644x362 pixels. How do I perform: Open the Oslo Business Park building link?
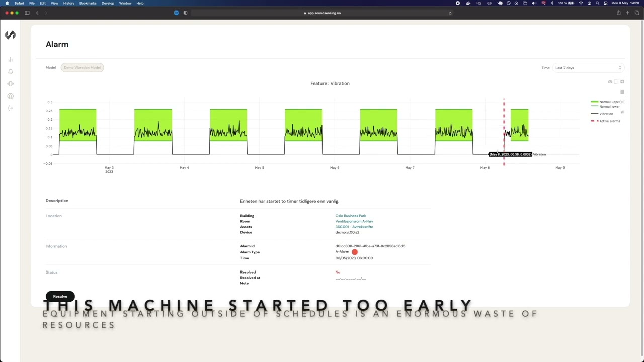coord(351,216)
